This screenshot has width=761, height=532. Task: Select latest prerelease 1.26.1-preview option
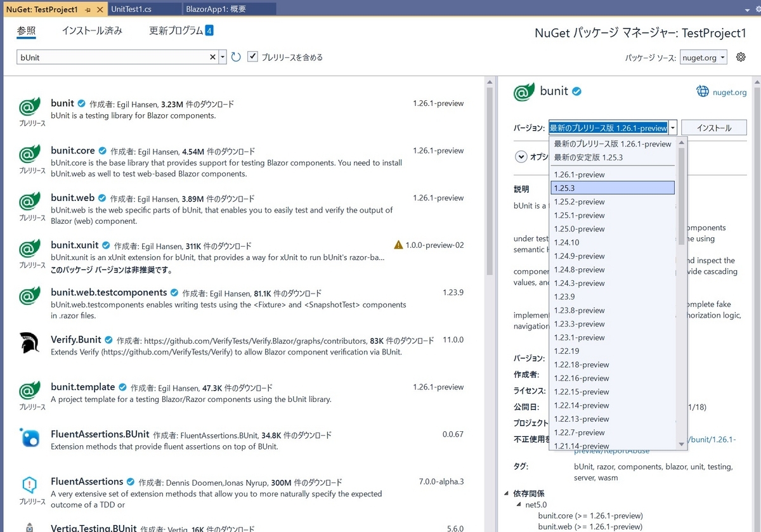pos(613,144)
